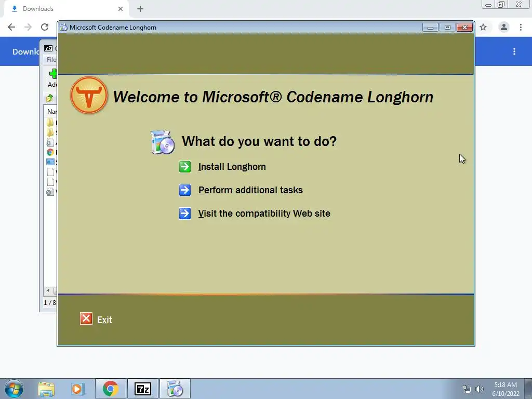Open the Chrome profile avatar menu
Screen dimensions: 532x399
(504, 27)
